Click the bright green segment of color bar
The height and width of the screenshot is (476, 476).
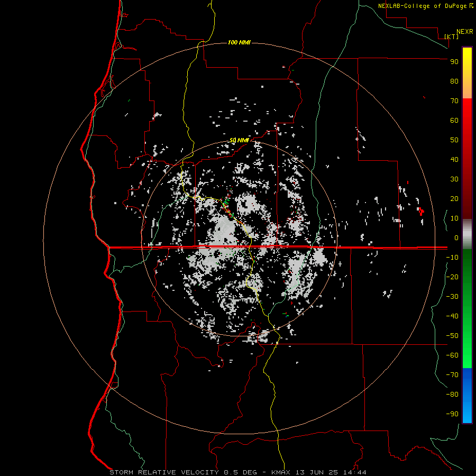click(467, 308)
